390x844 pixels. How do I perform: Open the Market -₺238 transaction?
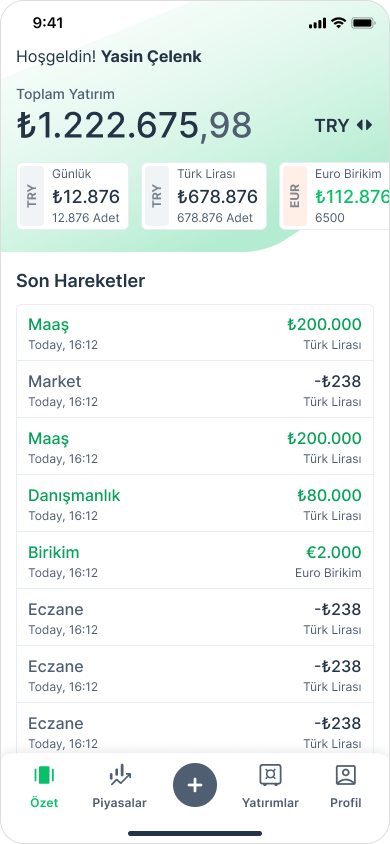[195, 390]
